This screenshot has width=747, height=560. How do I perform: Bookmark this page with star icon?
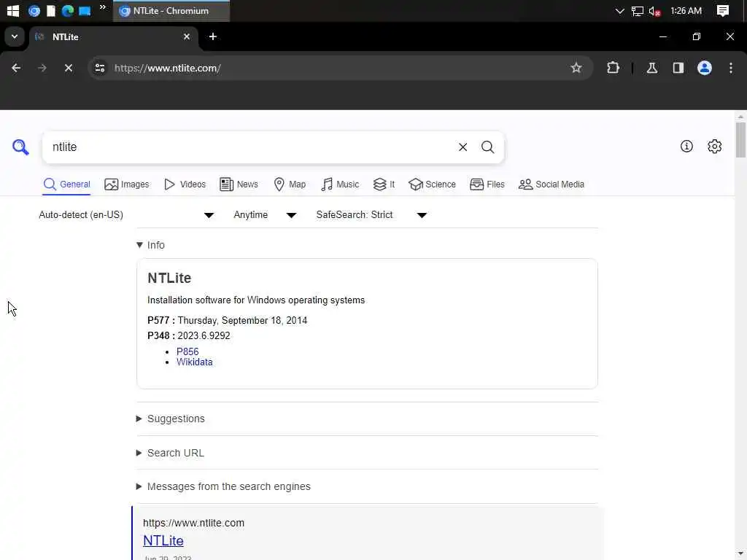point(576,68)
